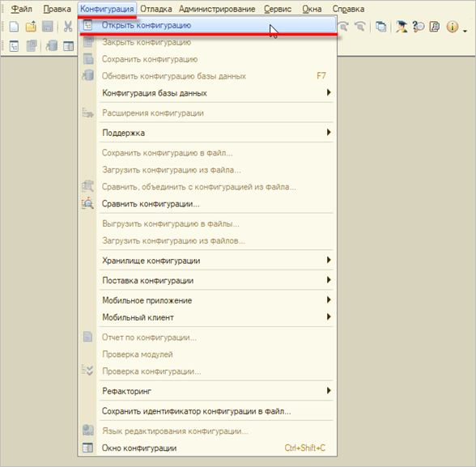Click the syntax assistant graduate icon

tap(402, 27)
